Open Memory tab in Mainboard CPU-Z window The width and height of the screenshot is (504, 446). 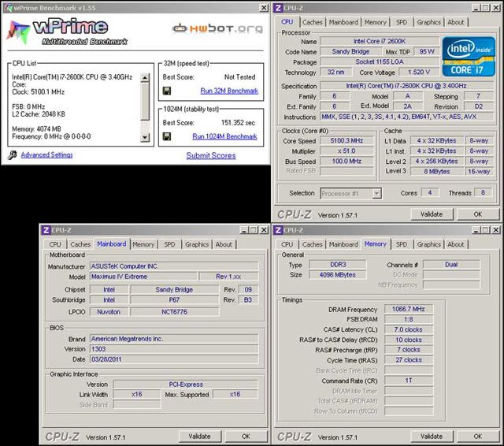pos(143,244)
